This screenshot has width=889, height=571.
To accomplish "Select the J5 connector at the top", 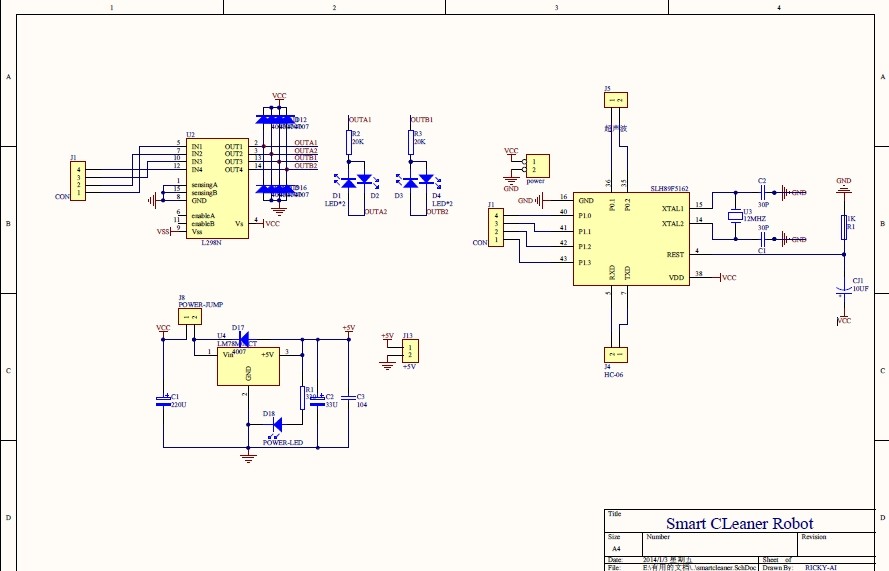I will pos(616,100).
